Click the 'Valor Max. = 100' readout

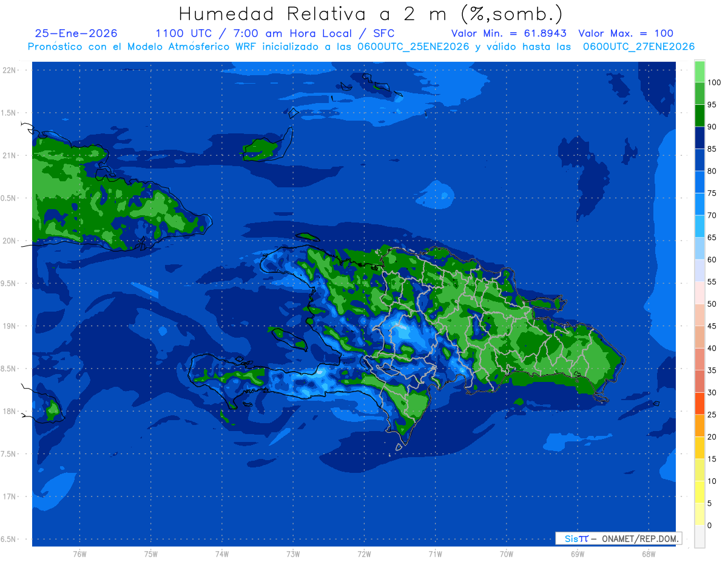[626, 33]
